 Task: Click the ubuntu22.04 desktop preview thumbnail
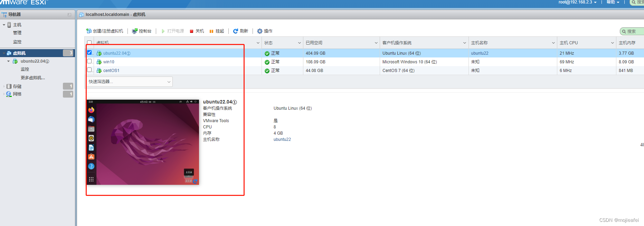coord(143,142)
